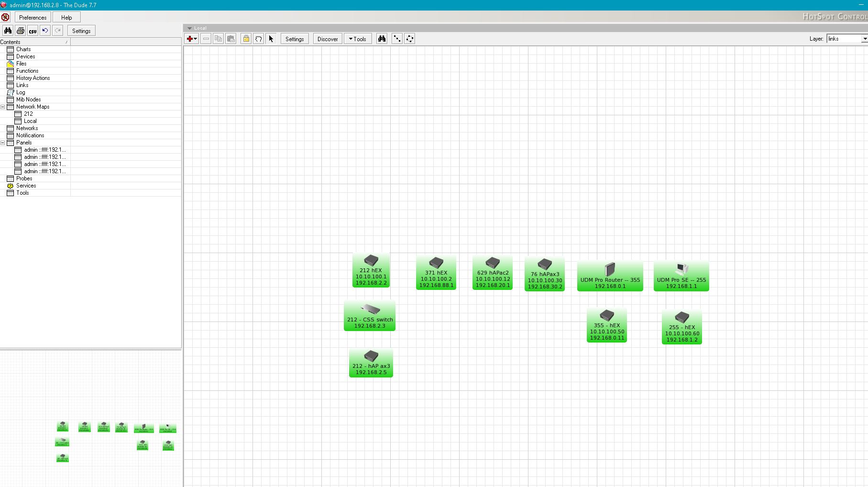
Task: Collapse the Panels tree node
Action: tap(2, 143)
